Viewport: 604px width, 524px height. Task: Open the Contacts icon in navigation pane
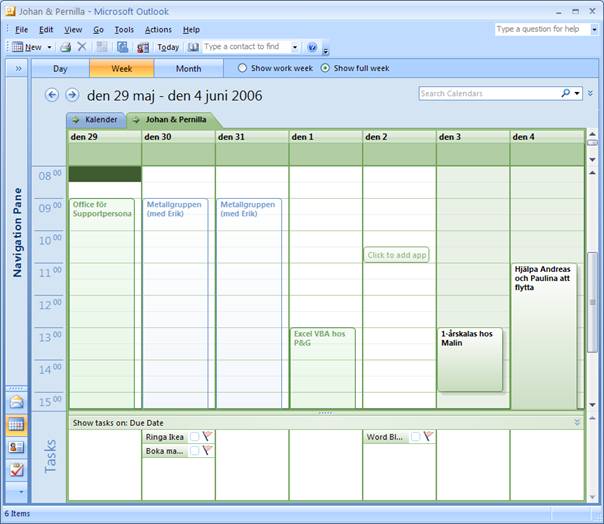pyautogui.click(x=17, y=447)
